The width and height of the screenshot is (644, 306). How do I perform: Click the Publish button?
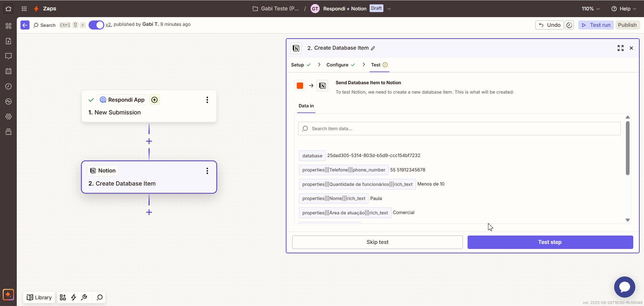click(628, 25)
